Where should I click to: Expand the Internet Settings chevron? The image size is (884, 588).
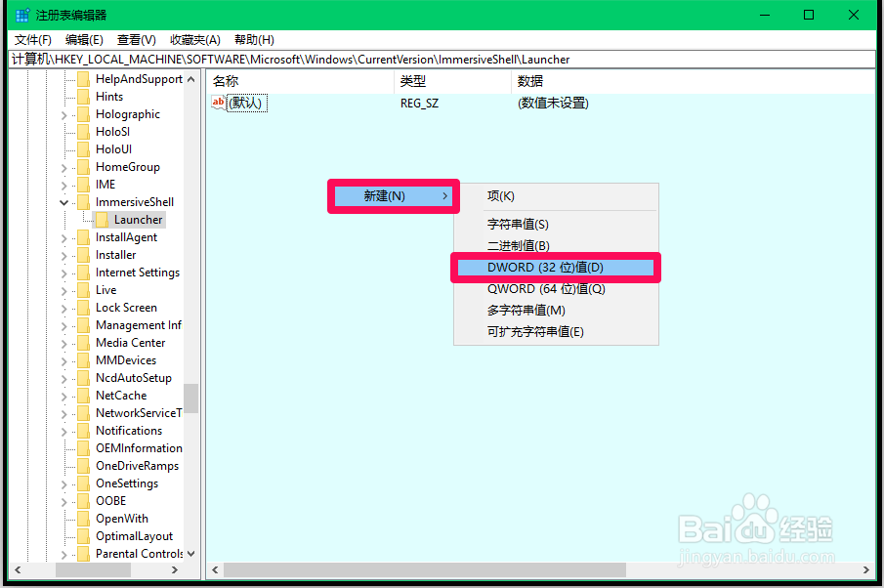[63, 272]
